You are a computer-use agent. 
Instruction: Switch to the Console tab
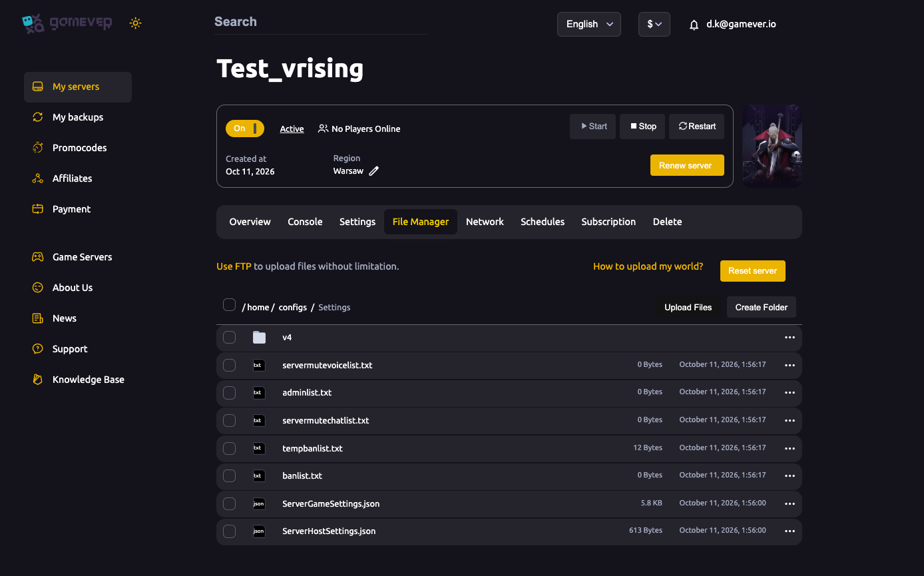(305, 222)
